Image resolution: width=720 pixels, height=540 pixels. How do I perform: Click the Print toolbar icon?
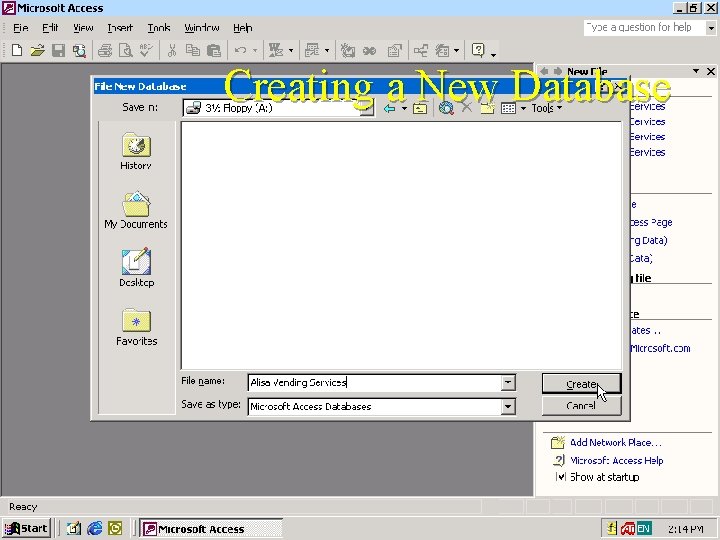(x=105, y=50)
